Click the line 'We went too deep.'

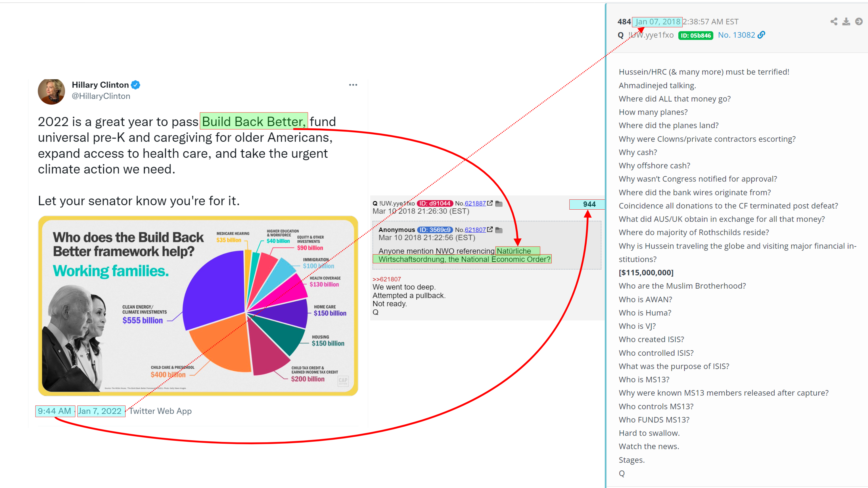pos(404,287)
